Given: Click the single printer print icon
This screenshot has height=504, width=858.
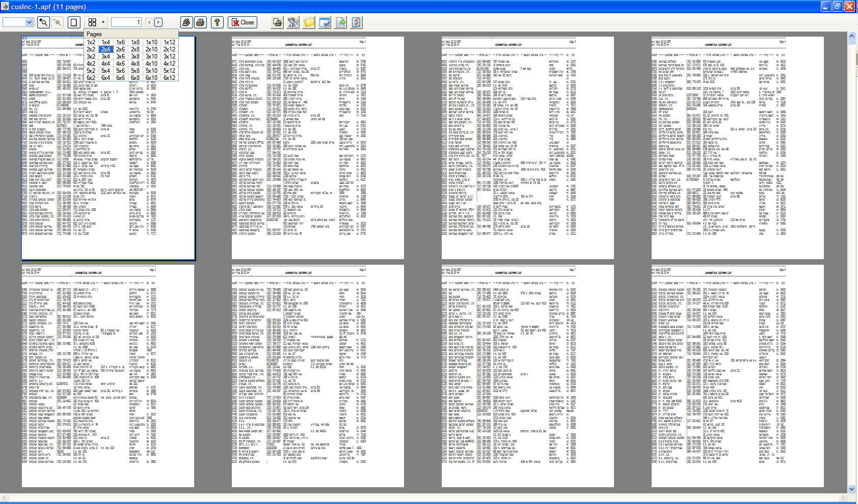Looking at the screenshot, I should pos(201,22).
